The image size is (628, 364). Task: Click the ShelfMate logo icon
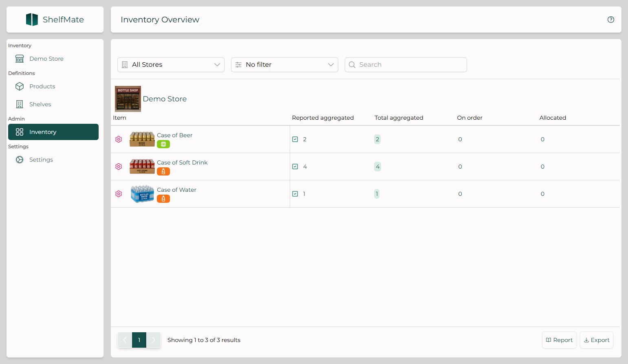(32, 20)
